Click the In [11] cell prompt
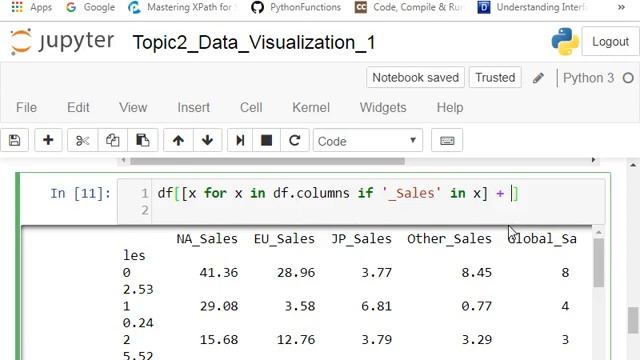Viewport: 640px width, 360px height. coord(80,193)
